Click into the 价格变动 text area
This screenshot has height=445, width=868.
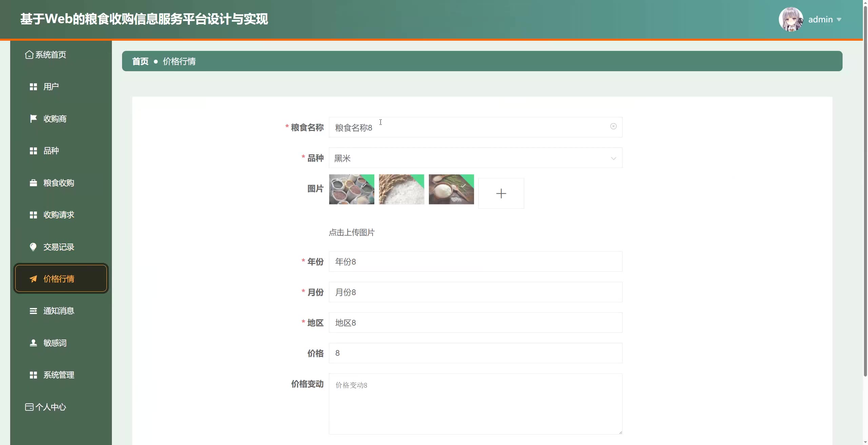(x=475, y=404)
